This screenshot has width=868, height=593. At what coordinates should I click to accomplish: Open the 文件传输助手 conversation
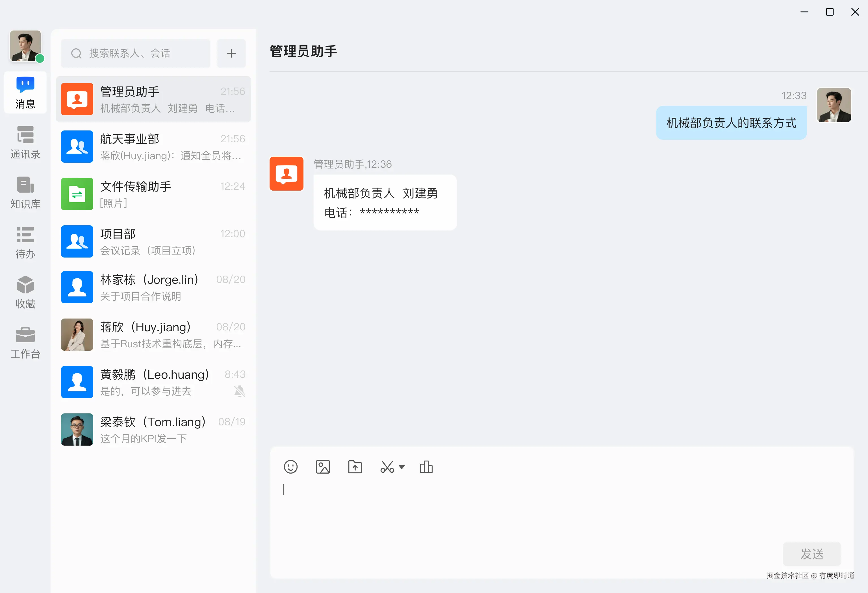click(153, 194)
